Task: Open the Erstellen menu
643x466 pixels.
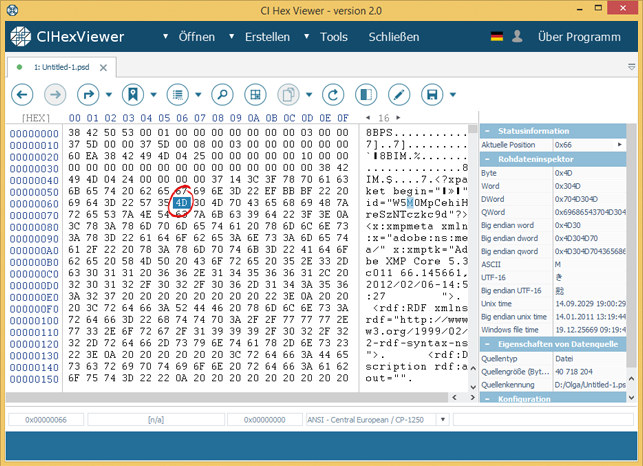Action: point(267,37)
